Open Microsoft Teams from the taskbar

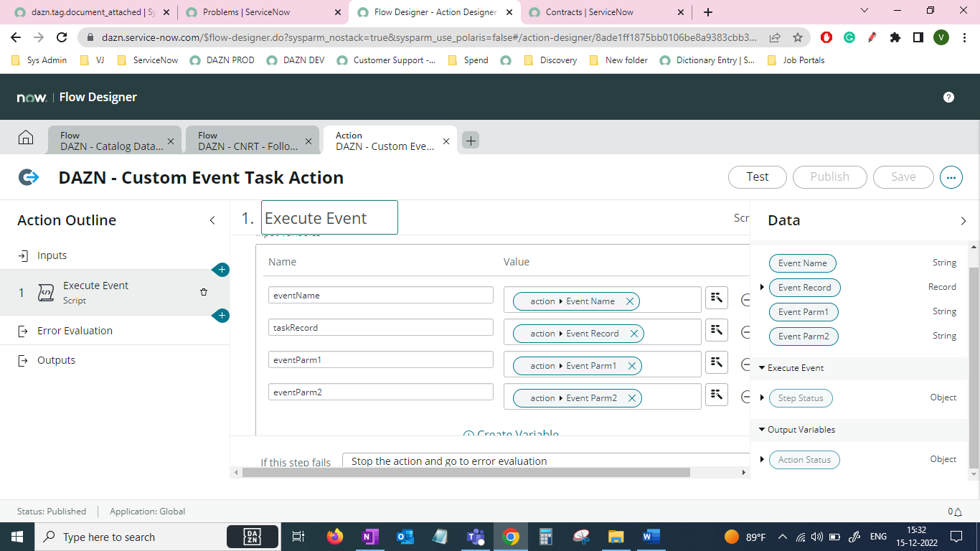474,537
